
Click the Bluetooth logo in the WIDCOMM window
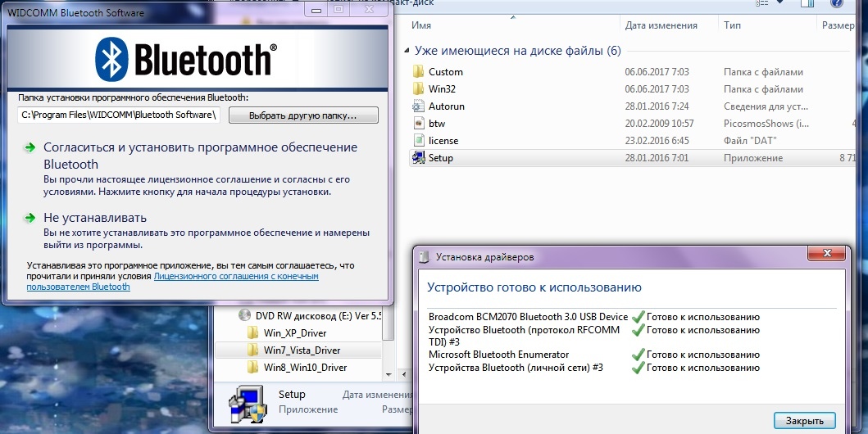(185, 59)
